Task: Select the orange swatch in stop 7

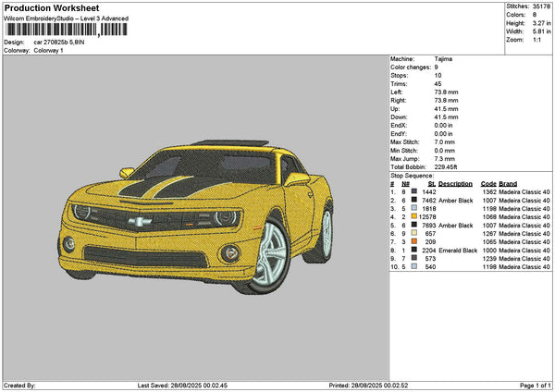Action: pos(413,241)
